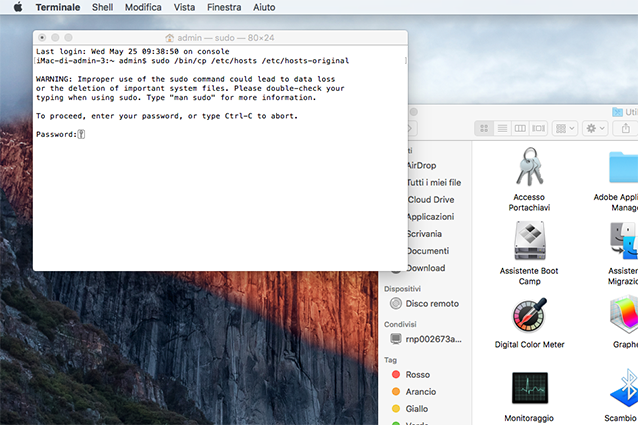
Task: Switch Finder to icon view
Action: [484, 129]
